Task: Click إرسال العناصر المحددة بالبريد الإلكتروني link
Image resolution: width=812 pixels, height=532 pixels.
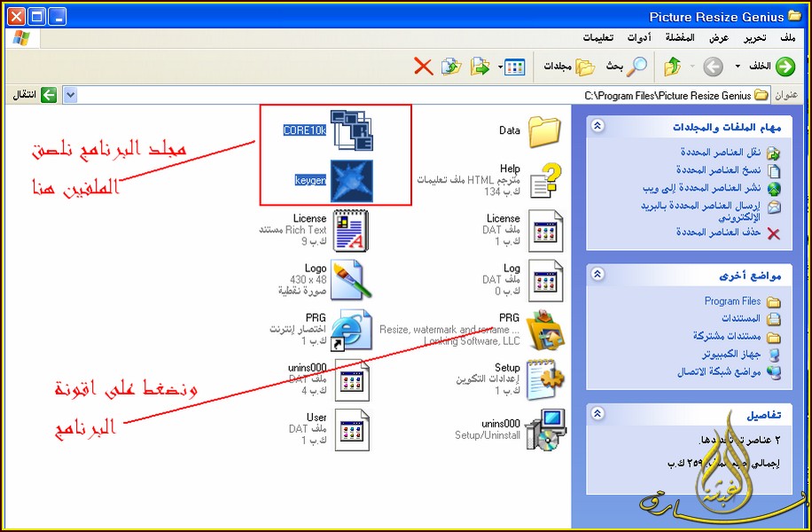Action: coord(700,211)
